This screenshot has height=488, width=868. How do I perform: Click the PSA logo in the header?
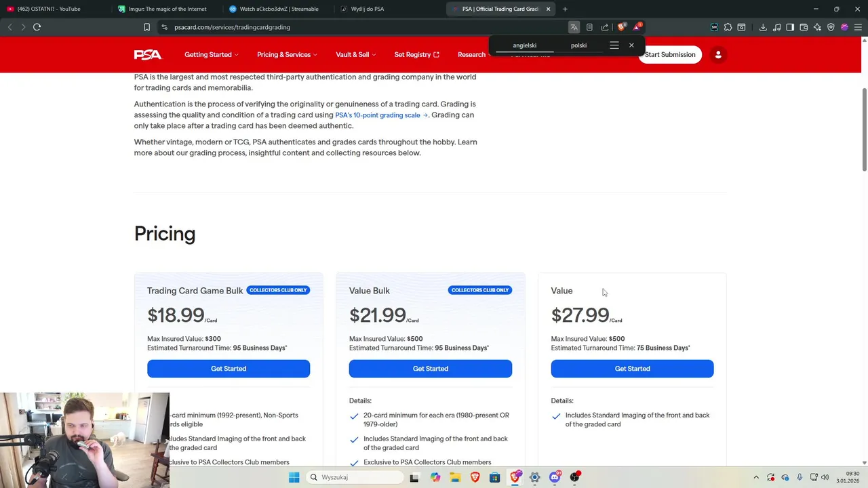pos(148,54)
